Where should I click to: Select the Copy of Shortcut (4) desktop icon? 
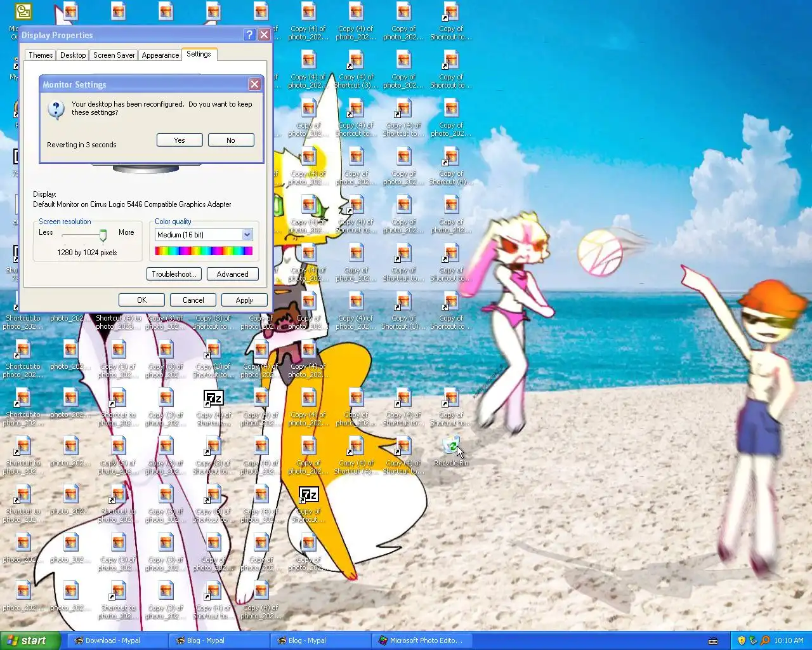click(451, 166)
